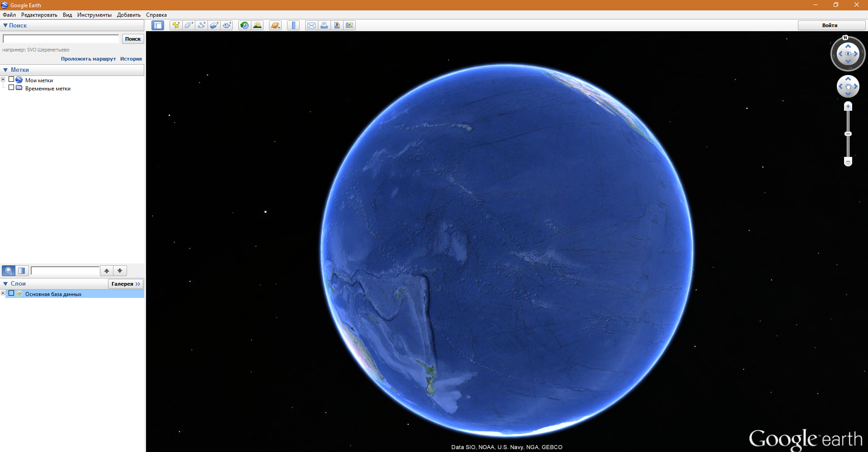The width and height of the screenshot is (868, 452).
Task: Click the look up arrow on compass
Action: click(x=848, y=46)
